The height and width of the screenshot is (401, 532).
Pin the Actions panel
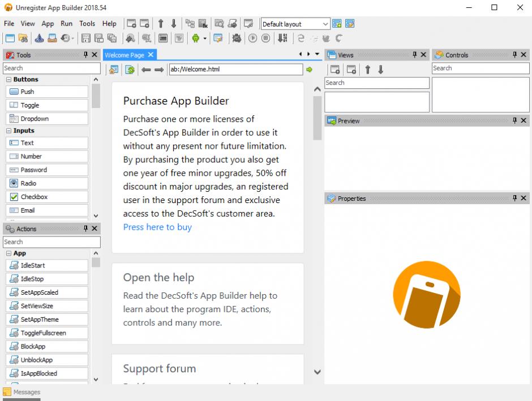tap(86, 228)
